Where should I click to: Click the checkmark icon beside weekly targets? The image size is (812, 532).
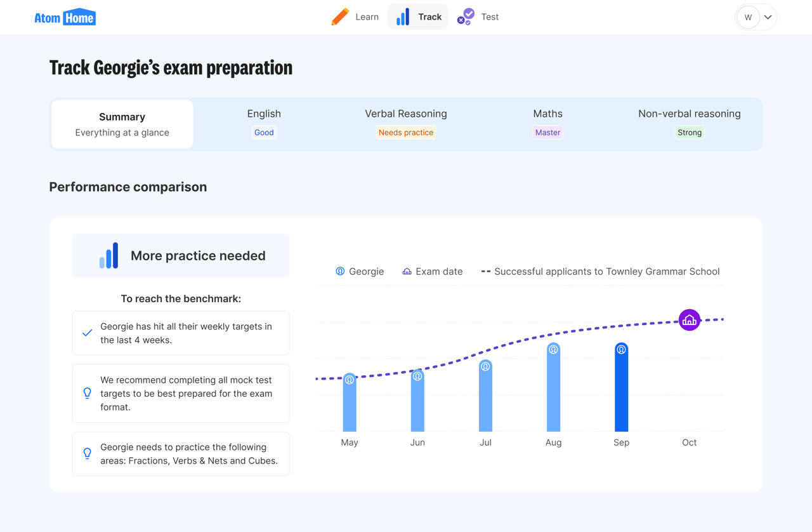click(88, 333)
